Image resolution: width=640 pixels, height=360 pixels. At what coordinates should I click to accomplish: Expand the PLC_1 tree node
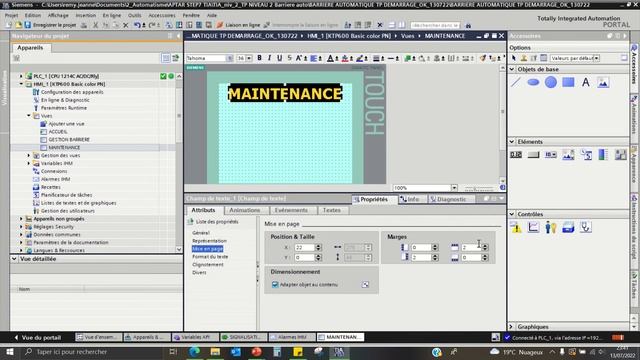pyautogui.click(x=21, y=76)
